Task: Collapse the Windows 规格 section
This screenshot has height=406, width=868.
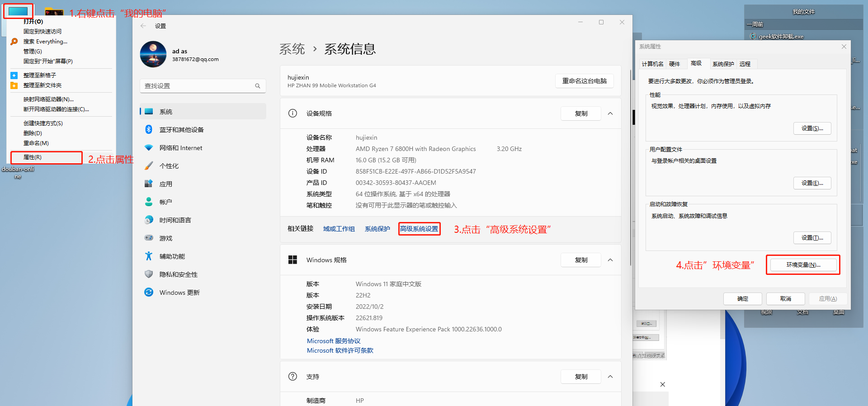Action: point(610,260)
